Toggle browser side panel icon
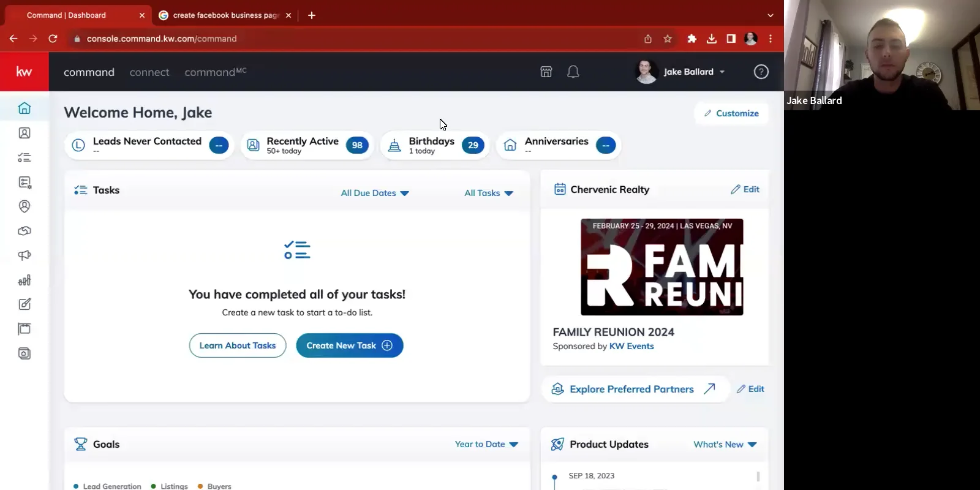The image size is (980, 490). coord(731,39)
